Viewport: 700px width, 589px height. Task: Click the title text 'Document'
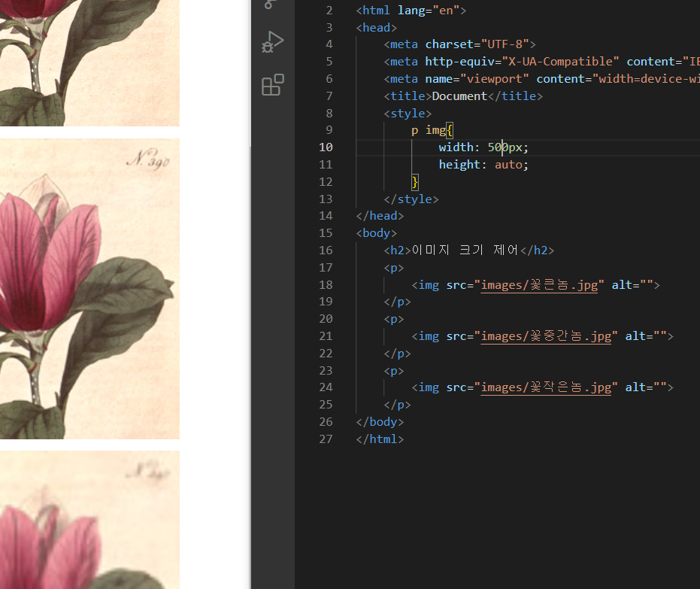[459, 96]
